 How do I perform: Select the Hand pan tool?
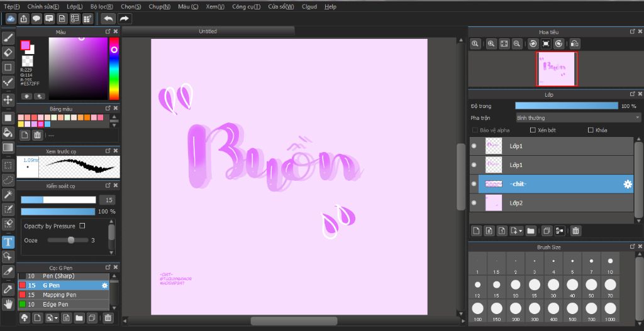[8, 304]
